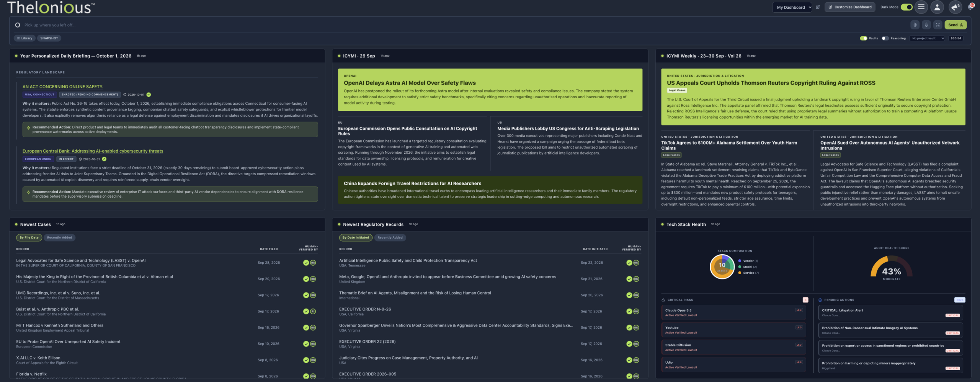The width and height of the screenshot is (980, 382).
Task: Click verified checkmark beside ECB date 2026-10-31
Action: click(x=104, y=159)
